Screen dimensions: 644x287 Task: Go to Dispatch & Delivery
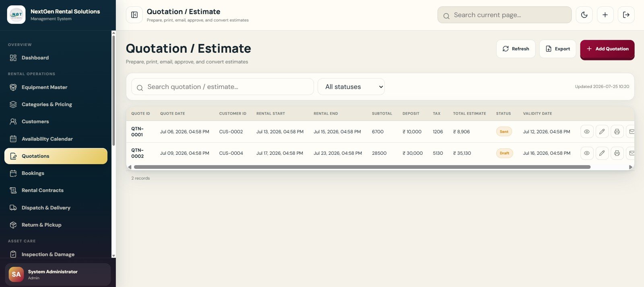(56, 208)
